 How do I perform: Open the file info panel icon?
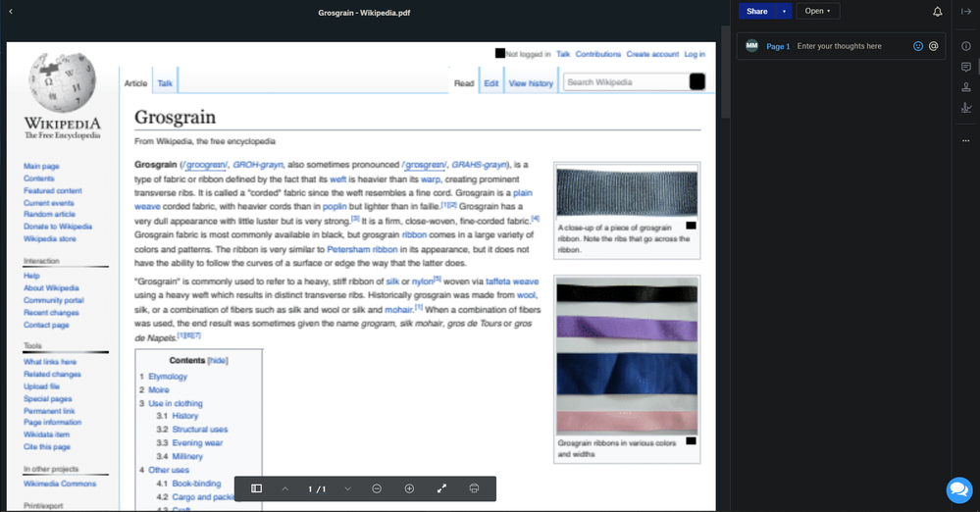click(x=966, y=46)
